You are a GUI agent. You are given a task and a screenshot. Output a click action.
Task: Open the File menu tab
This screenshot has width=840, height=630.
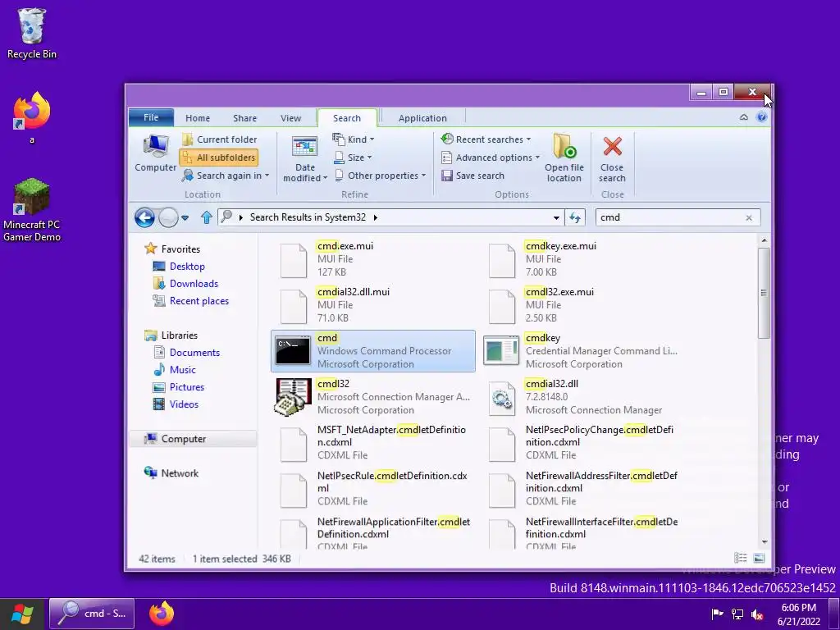(151, 117)
